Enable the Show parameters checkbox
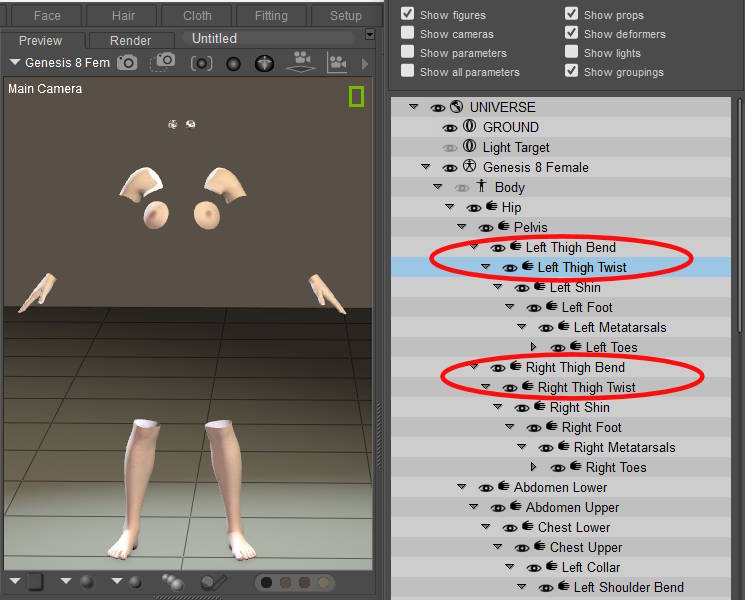This screenshot has height=600, width=745. [x=407, y=52]
